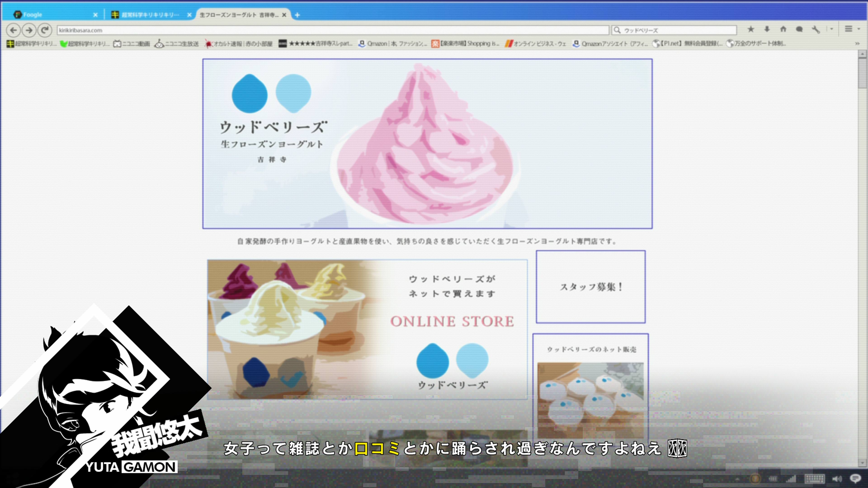Click the browser back arrow button
The image size is (868, 488).
(x=14, y=30)
